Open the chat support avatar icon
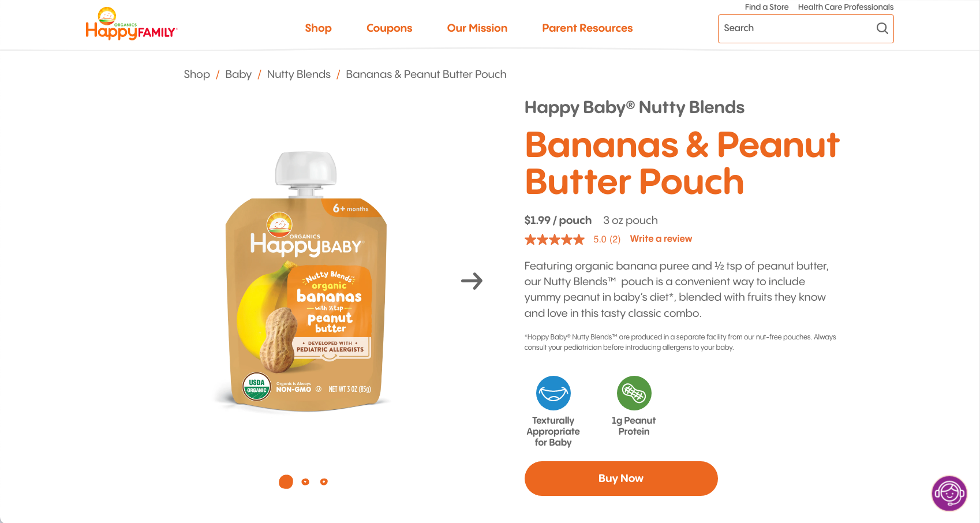 click(949, 493)
